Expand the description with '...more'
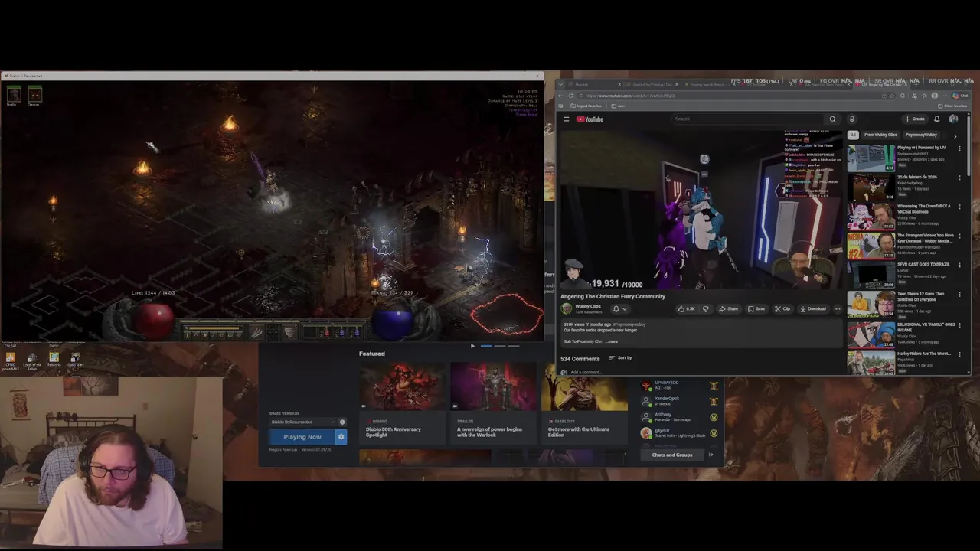The image size is (980, 551). [x=612, y=341]
